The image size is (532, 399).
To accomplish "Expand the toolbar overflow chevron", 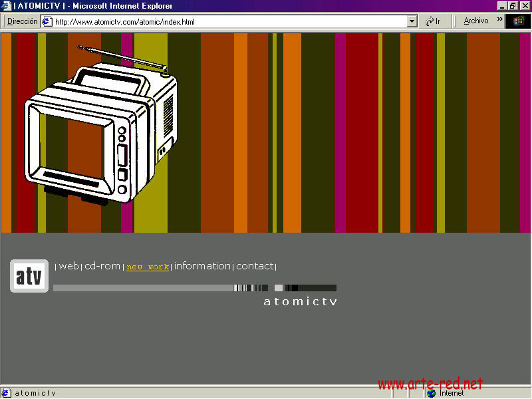I will pos(499,20).
